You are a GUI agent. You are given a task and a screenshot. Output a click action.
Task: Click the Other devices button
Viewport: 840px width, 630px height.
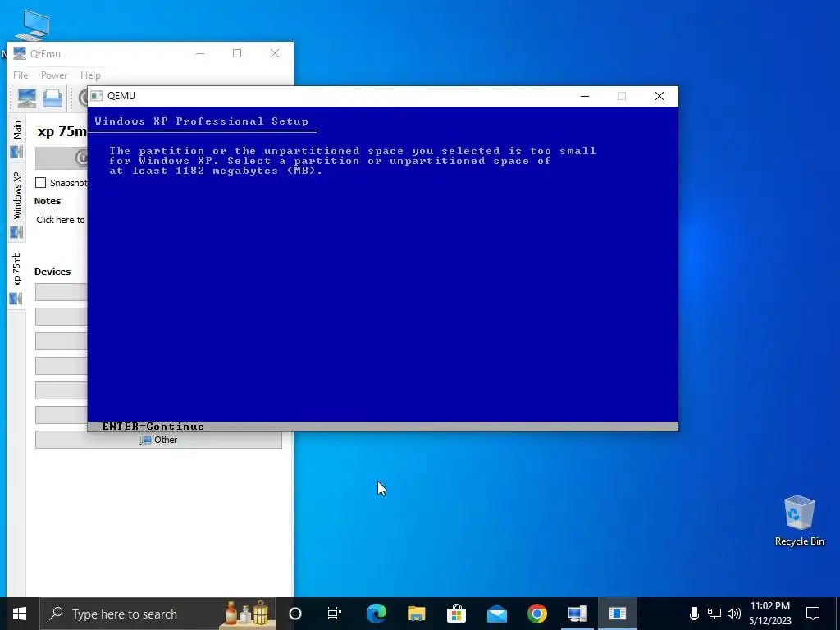pos(158,440)
